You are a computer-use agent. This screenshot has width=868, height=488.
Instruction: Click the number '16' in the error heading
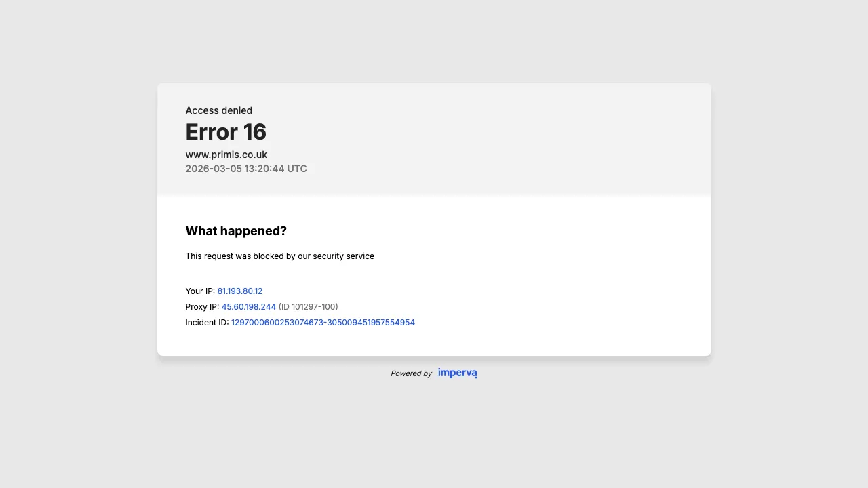point(254,131)
